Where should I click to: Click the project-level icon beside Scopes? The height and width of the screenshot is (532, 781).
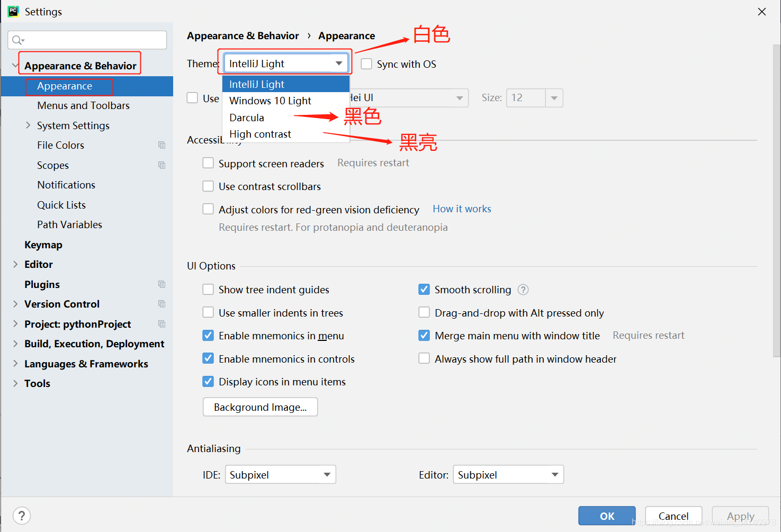pyautogui.click(x=162, y=165)
